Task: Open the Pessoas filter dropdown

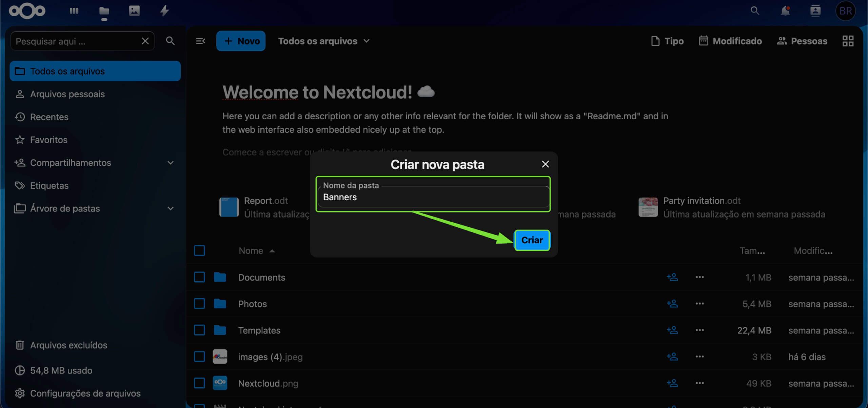Action: [802, 41]
